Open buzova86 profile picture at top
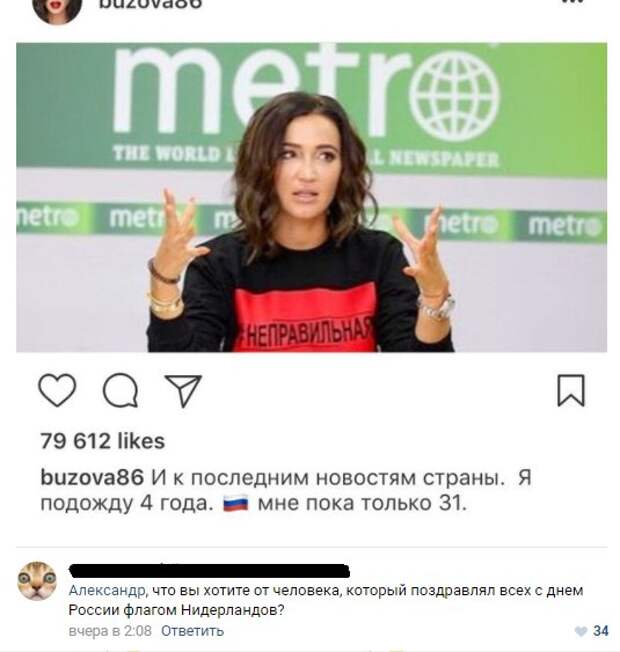The image size is (620, 652). pyautogui.click(x=57, y=10)
